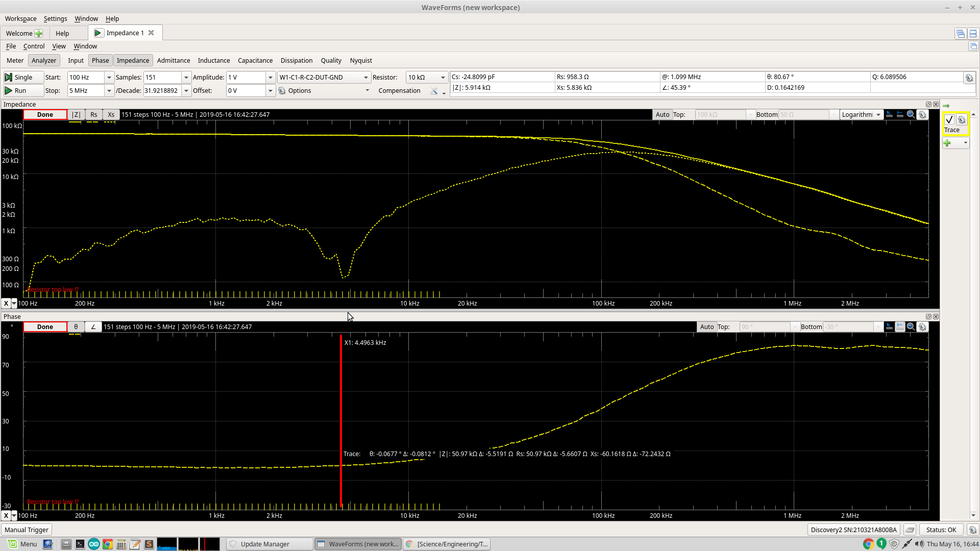Viewport: 980px width, 551px height.
Task: Toggle ∠ trace in Phase plot
Action: tap(93, 327)
